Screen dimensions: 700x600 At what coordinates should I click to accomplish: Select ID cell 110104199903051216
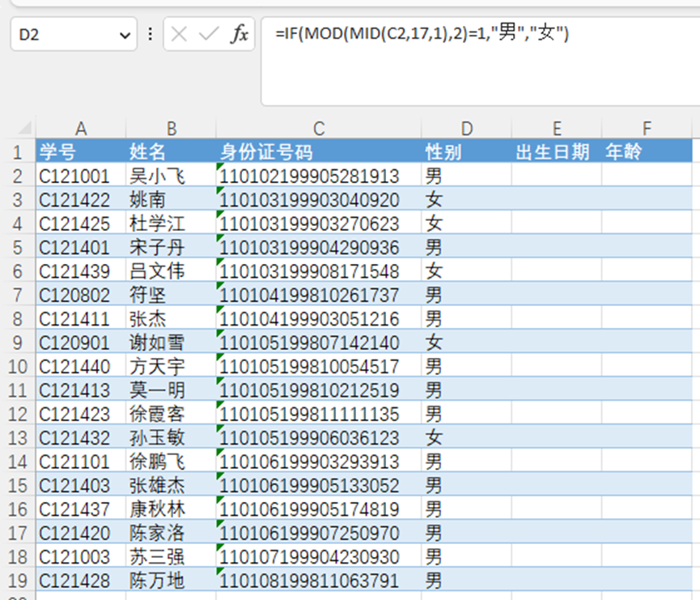coord(319,318)
